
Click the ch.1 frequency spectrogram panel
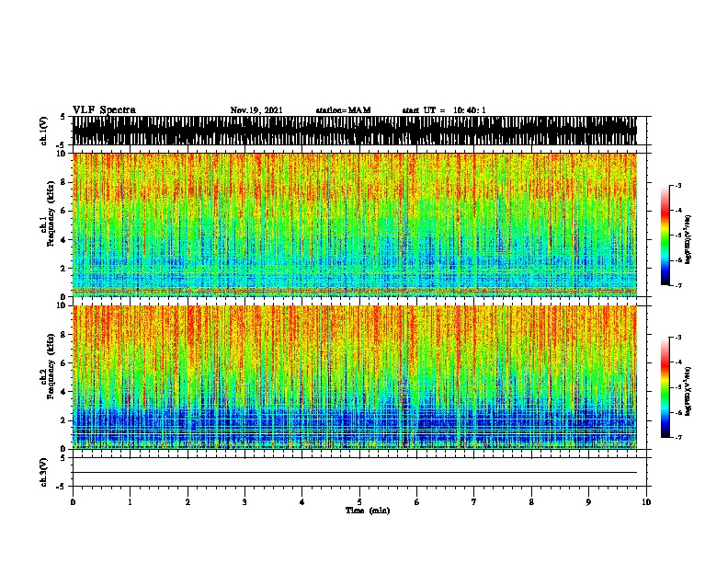pyautogui.click(x=355, y=224)
